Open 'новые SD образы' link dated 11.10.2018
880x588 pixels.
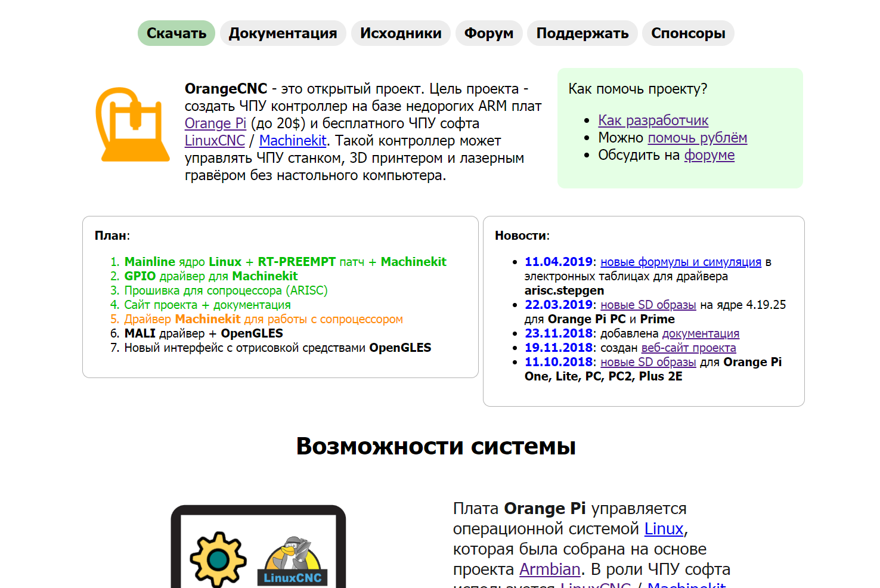pyautogui.click(x=648, y=362)
